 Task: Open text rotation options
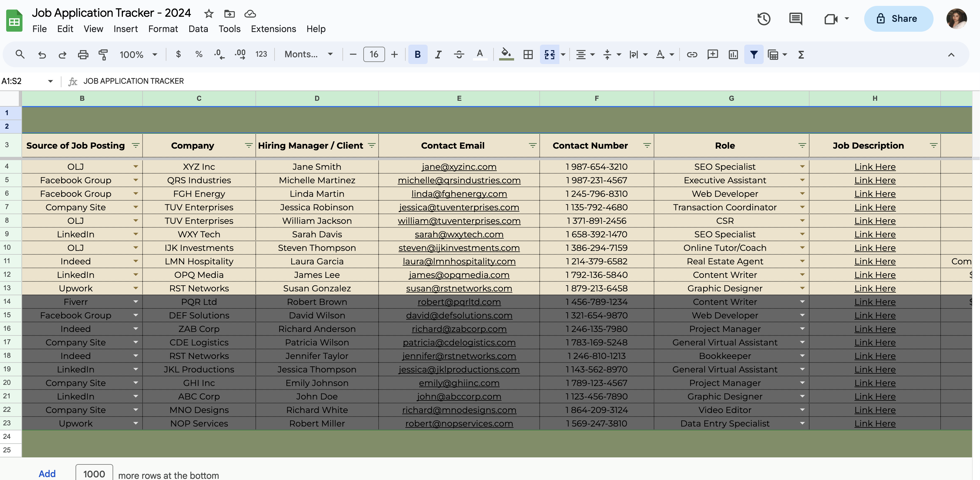pos(665,54)
